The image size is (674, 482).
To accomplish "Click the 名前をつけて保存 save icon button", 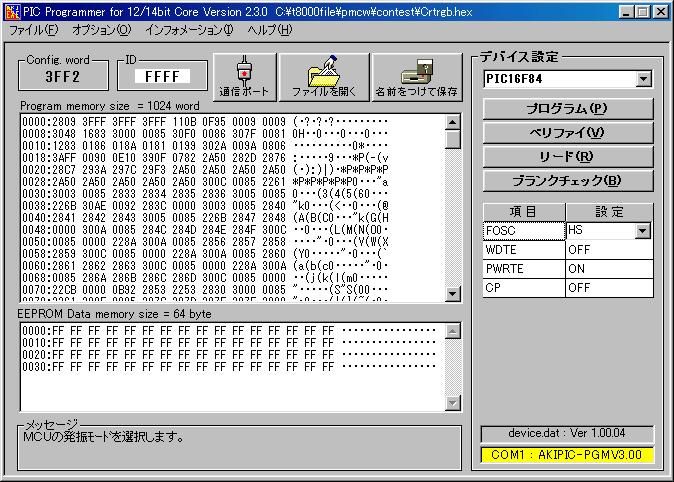I will pyautogui.click(x=416, y=76).
